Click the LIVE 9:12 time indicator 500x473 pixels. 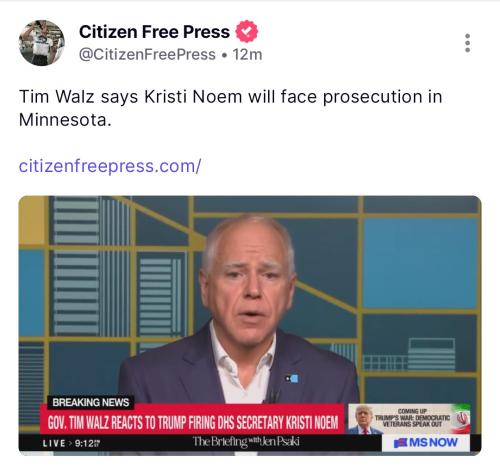pos(71,443)
